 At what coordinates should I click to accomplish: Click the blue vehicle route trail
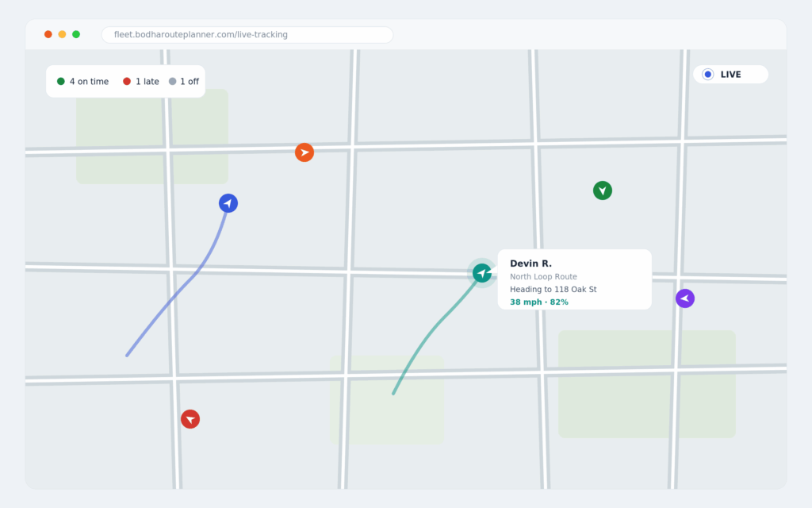(x=176, y=294)
